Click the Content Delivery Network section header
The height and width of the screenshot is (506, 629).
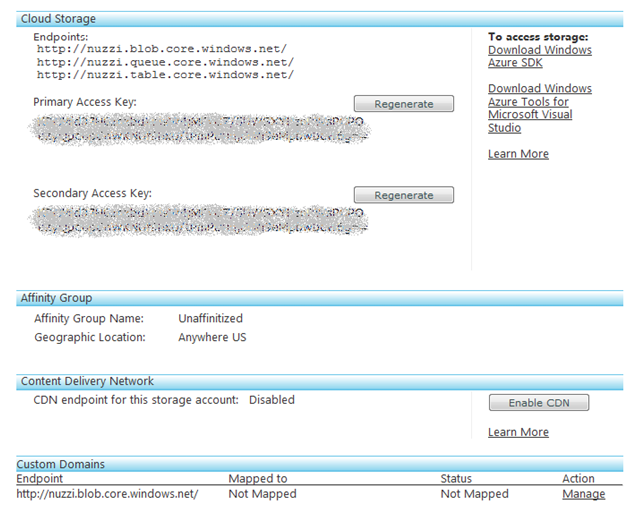(x=319, y=381)
